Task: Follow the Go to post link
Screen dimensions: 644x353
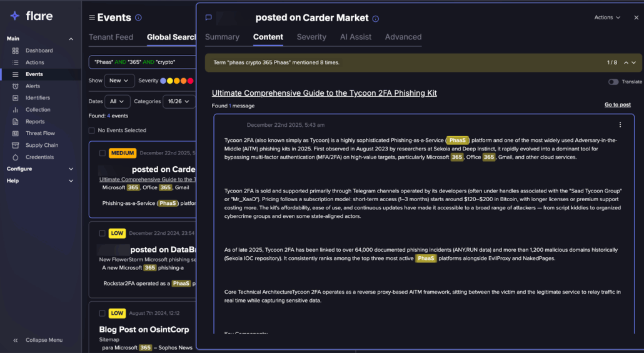Action: (617, 105)
